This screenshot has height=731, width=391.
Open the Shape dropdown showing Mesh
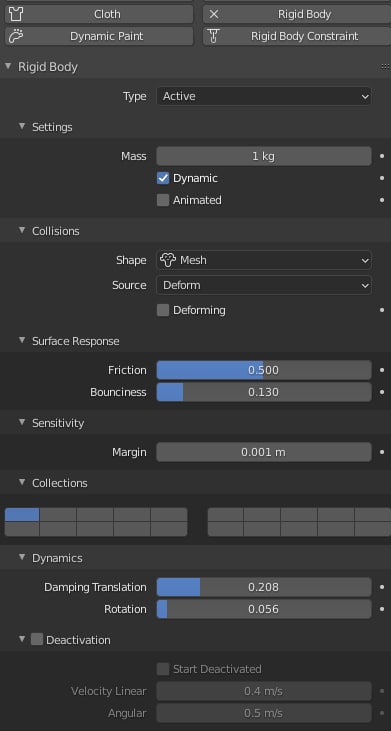[x=264, y=260]
